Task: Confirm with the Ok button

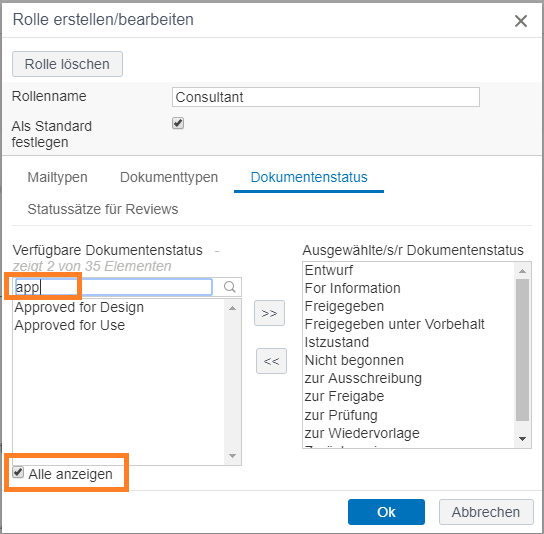Action: [x=386, y=512]
